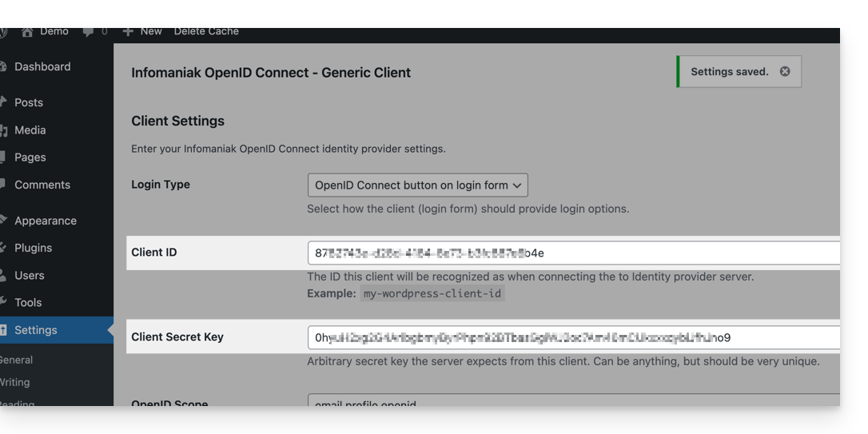Open Delete Cache in the admin bar
Viewport: 868px width, 434px height.
coord(206,31)
